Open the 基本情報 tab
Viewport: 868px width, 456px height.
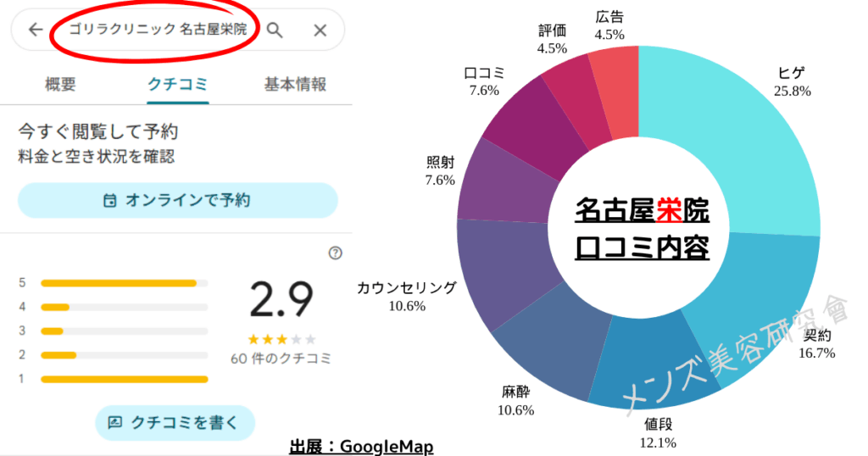[295, 85]
